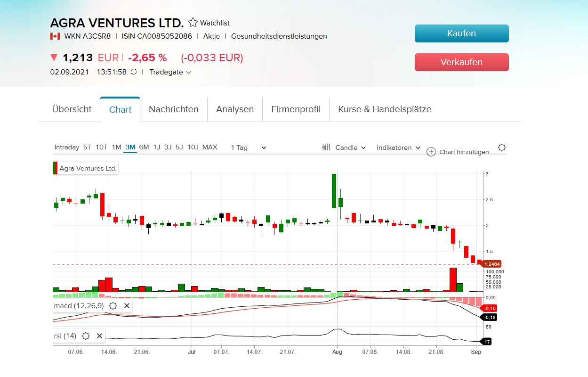588x377 pixels.
Task: Select the MAX time range option
Action: coord(209,147)
